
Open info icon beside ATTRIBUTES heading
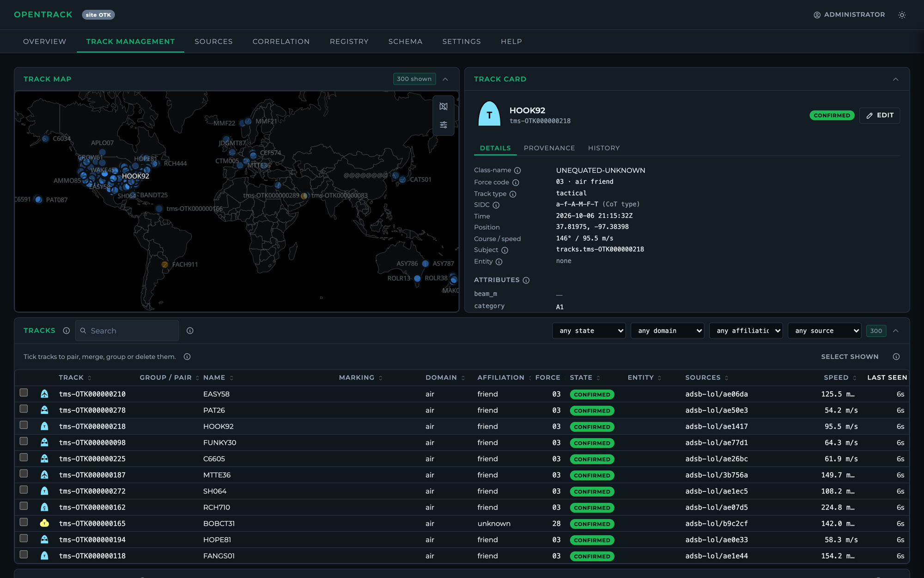(x=526, y=280)
